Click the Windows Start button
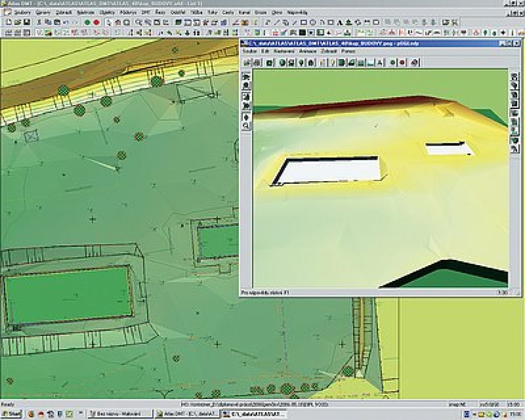 coord(13,414)
